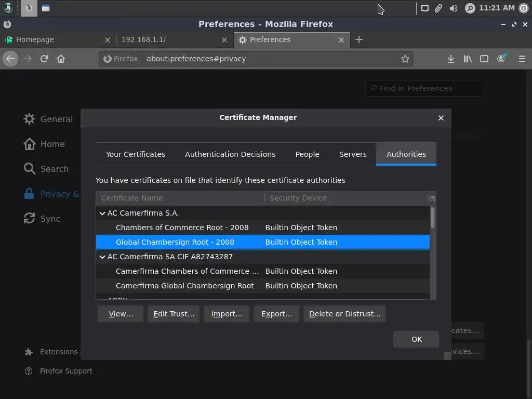532x399 pixels.
Task: Switch to the People tab
Action: pos(307,154)
